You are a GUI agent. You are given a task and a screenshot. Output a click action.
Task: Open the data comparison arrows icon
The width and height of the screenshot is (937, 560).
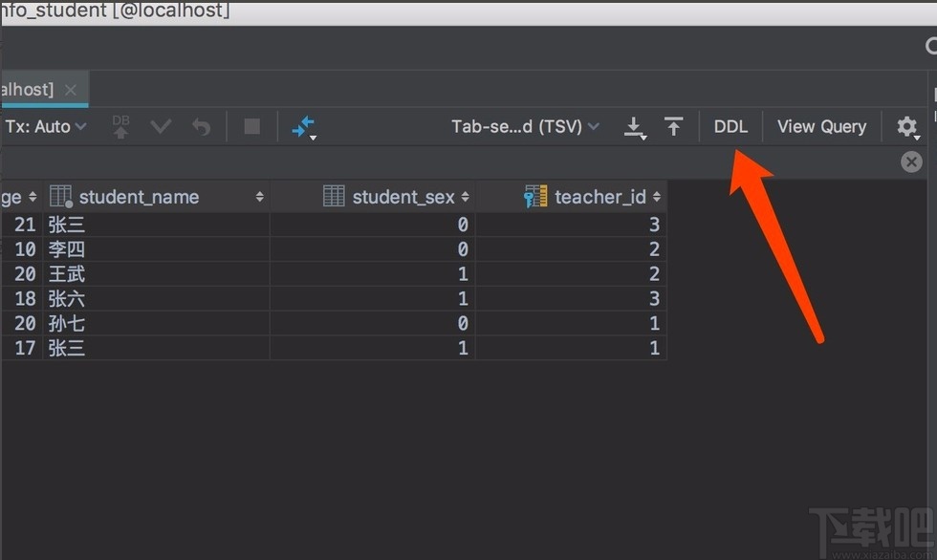point(301,125)
